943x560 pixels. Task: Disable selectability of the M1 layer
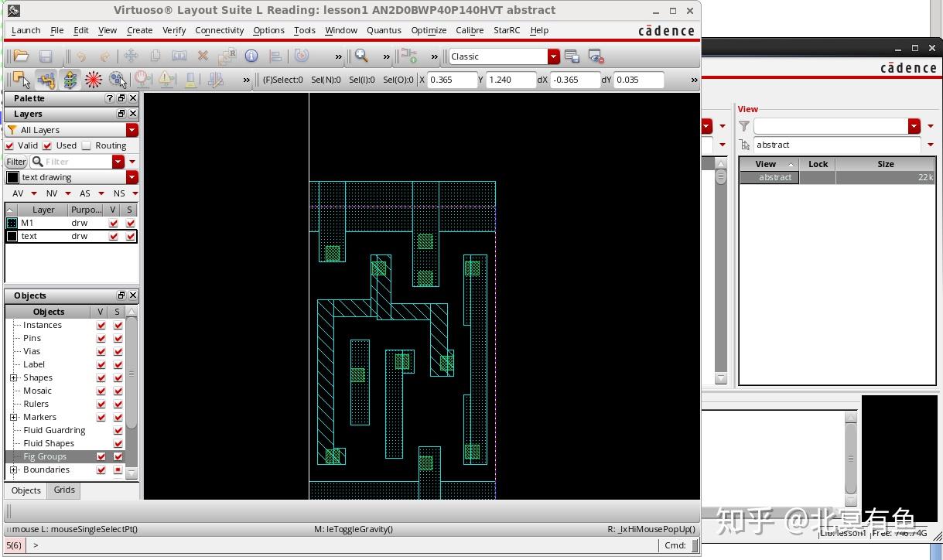point(129,222)
